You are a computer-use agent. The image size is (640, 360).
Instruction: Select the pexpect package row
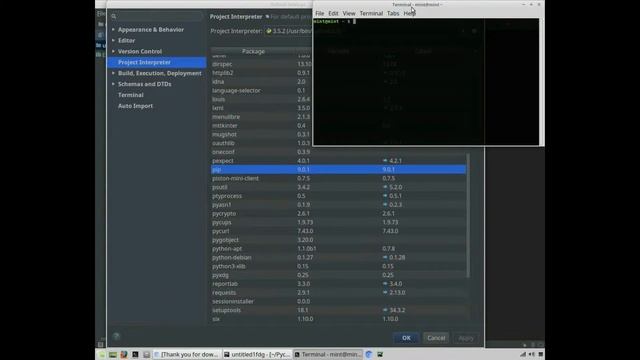(x=338, y=161)
